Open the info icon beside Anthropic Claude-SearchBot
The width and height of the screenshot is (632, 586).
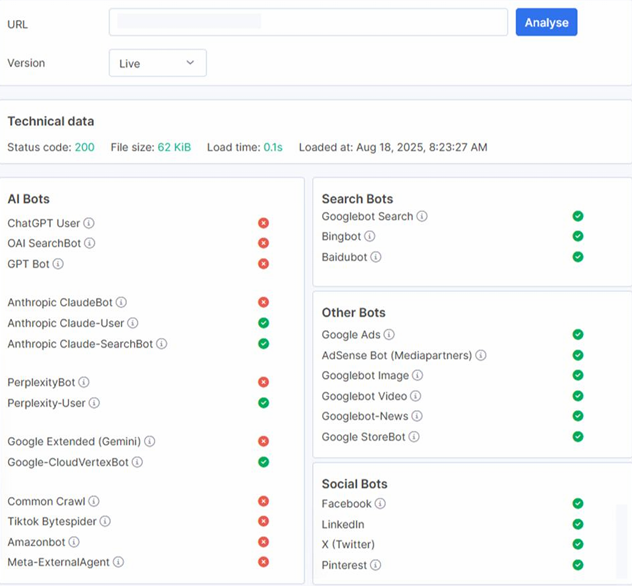[162, 344]
